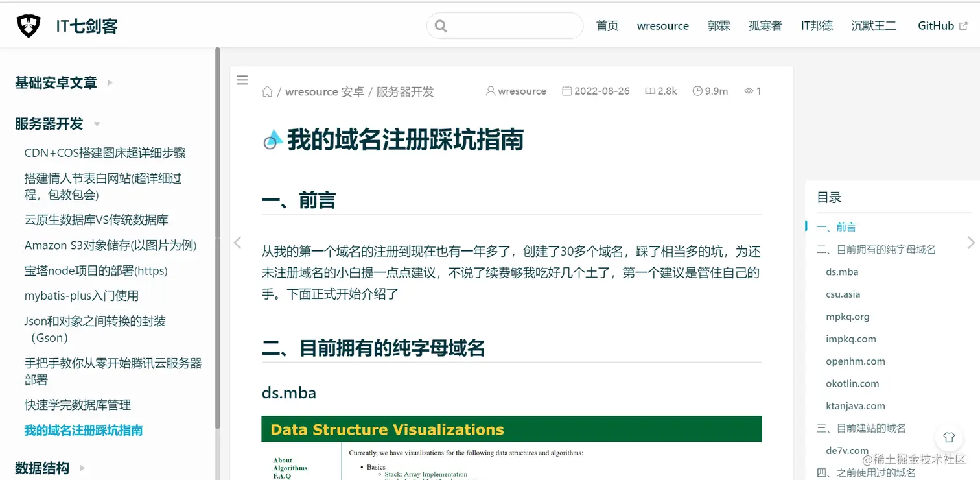This screenshot has height=480, width=980.
Task: Open the 郭霖 nav item
Action: pyautogui.click(x=719, y=26)
